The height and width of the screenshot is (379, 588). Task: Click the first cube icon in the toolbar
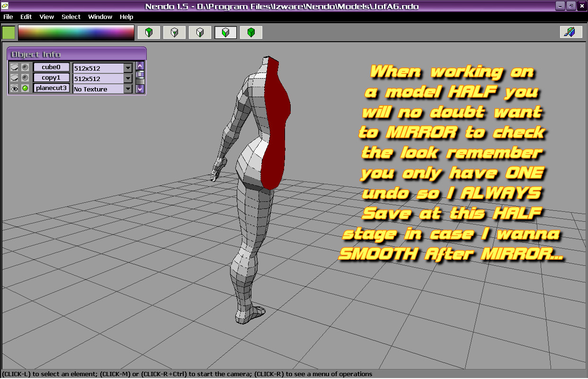(149, 32)
